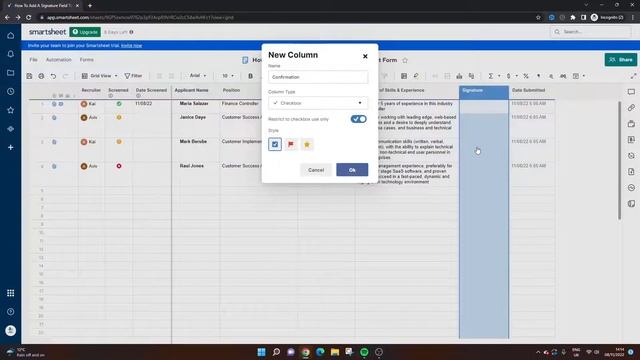
Task: Open the File menu
Action: pos(33,60)
